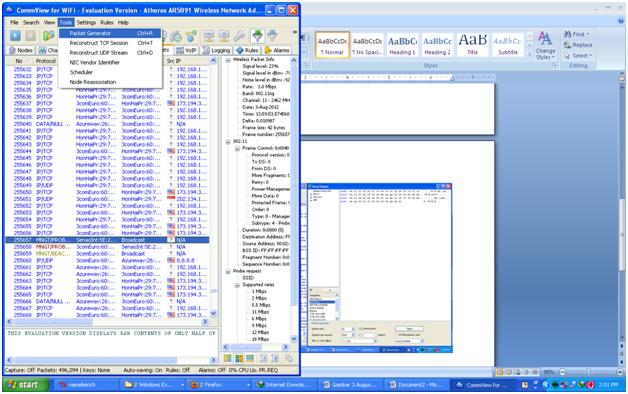Screen dimensions: 628x394
Task: Choose Reconstruct UDP Stream menu entry
Action: click(110, 52)
